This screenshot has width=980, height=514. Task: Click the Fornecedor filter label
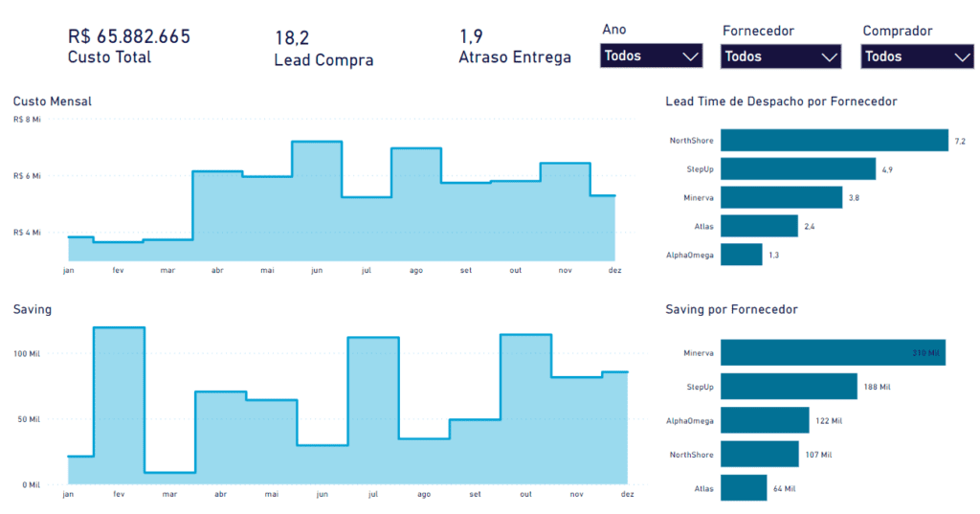tap(758, 31)
